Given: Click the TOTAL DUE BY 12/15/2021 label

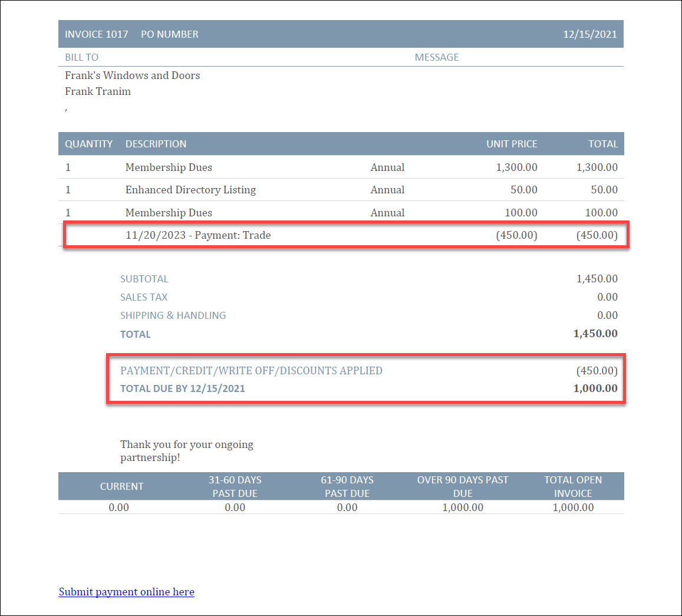Looking at the screenshot, I should pyautogui.click(x=183, y=388).
